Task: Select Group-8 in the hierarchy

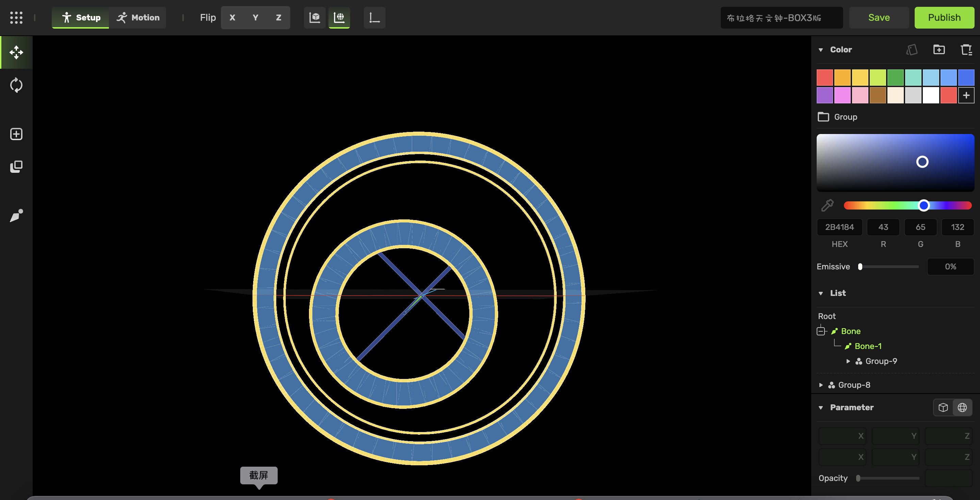Action: point(854,385)
